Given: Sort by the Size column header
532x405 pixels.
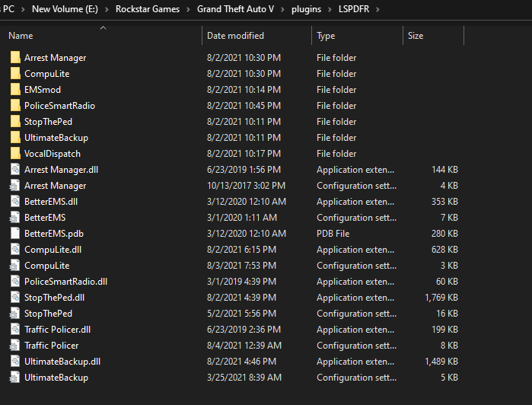Looking at the screenshot, I should (x=416, y=36).
